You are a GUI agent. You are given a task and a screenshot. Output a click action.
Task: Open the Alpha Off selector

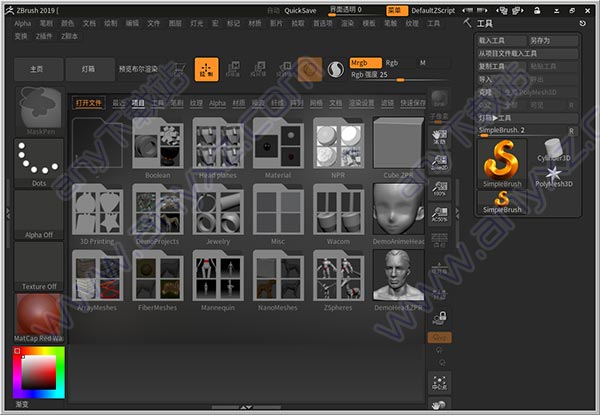39,215
